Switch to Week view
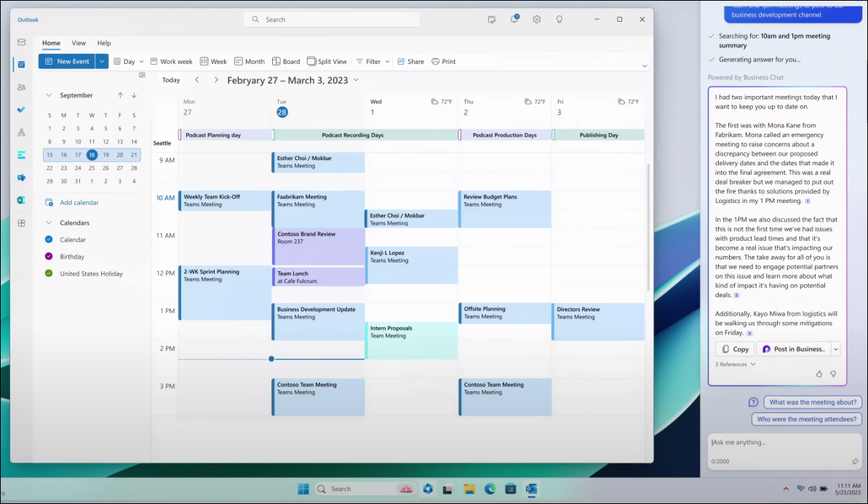 coord(213,61)
